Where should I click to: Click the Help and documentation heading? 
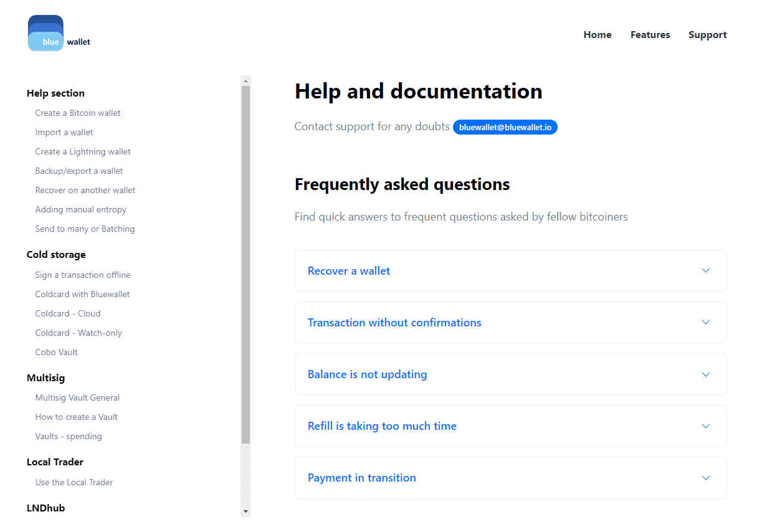[418, 92]
